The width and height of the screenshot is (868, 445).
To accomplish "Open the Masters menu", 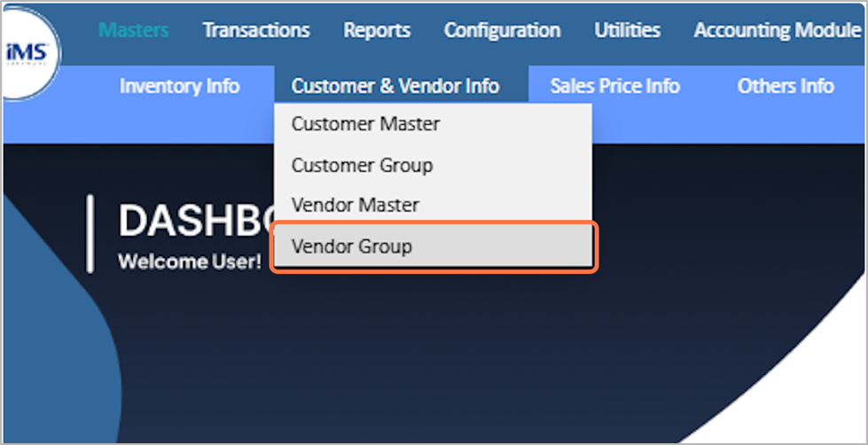I will pos(133,30).
